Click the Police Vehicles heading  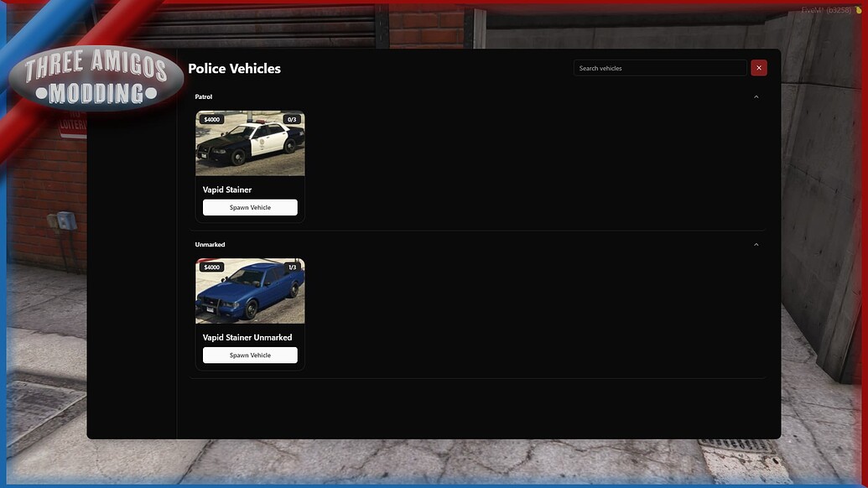coord(233,68)
